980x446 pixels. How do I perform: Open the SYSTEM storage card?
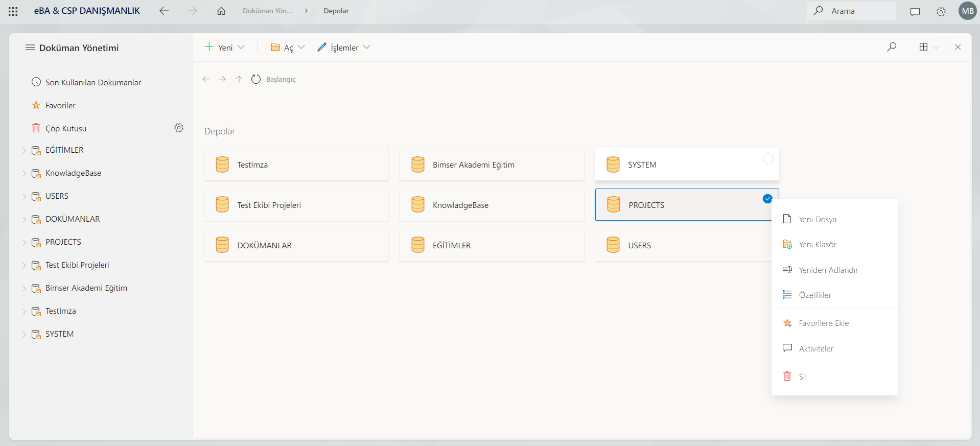click(687, 165)
